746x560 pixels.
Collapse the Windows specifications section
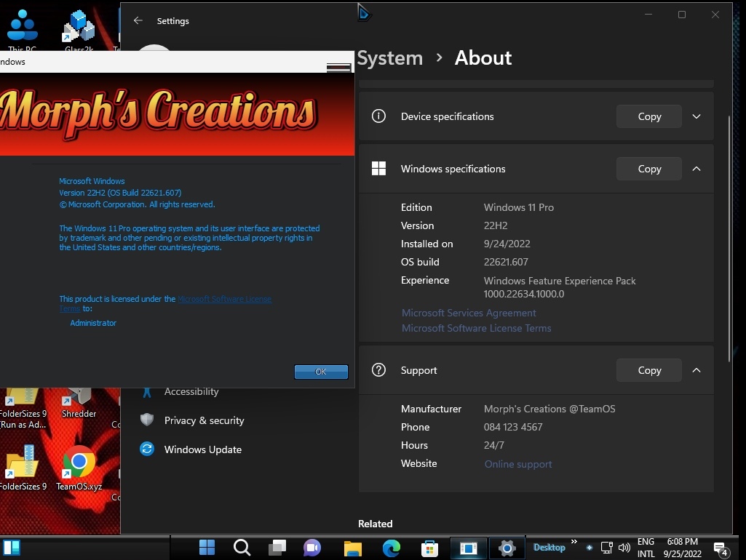697,169
